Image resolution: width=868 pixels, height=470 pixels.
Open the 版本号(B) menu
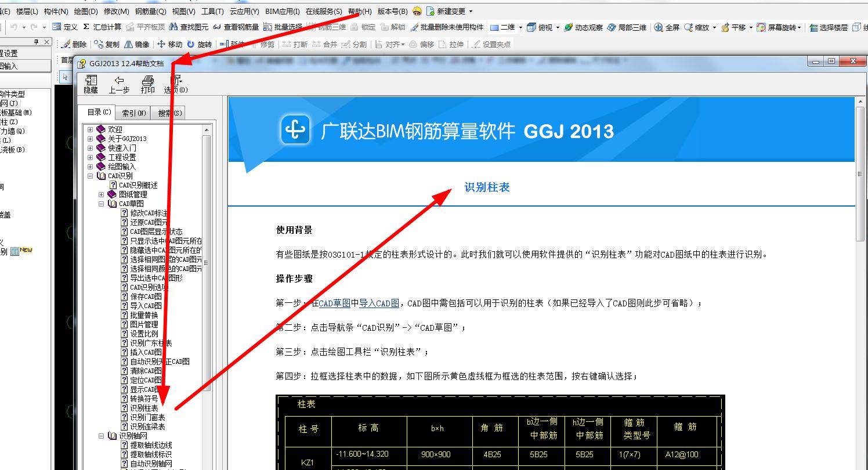393,11
